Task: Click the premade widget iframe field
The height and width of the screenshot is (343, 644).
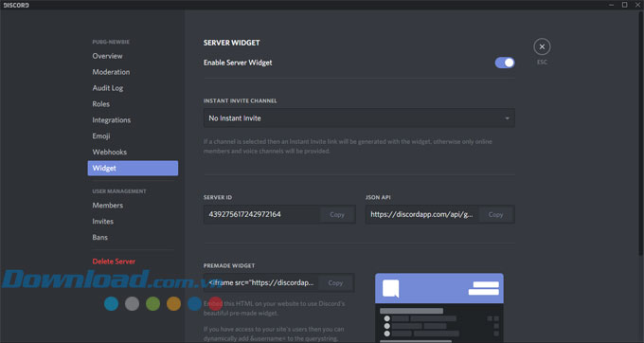Action: [x=261, y=283]
